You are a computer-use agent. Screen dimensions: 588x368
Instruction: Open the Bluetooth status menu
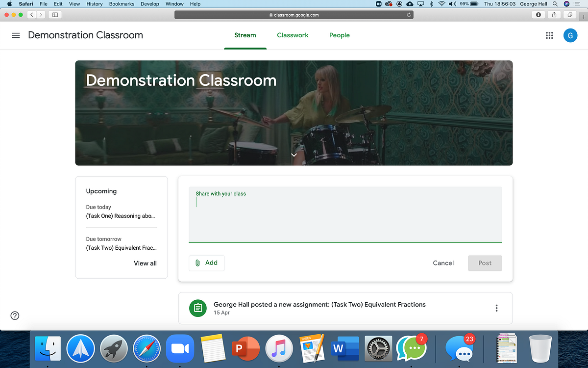click(x=431, y=4)
